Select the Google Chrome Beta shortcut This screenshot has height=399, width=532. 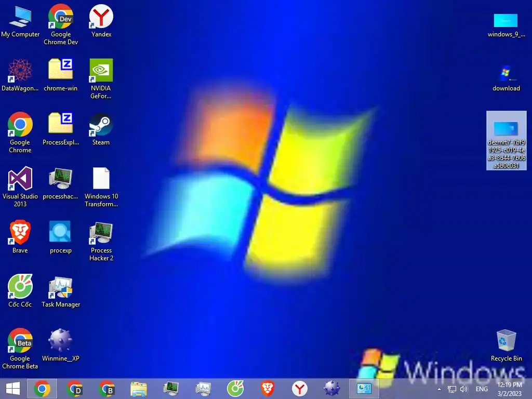pyautogui.click(x=20, y=349)
